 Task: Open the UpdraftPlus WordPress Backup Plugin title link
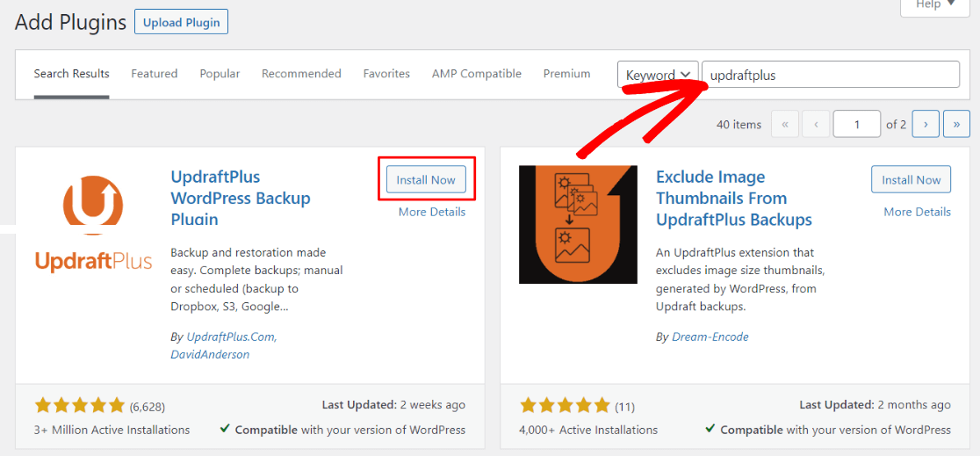(x=241, y=199)
